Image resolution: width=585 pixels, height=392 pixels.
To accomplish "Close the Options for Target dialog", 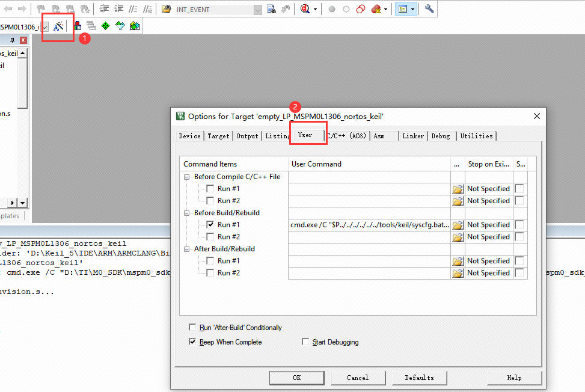I will pyautogui.click(x=536, y=116).
